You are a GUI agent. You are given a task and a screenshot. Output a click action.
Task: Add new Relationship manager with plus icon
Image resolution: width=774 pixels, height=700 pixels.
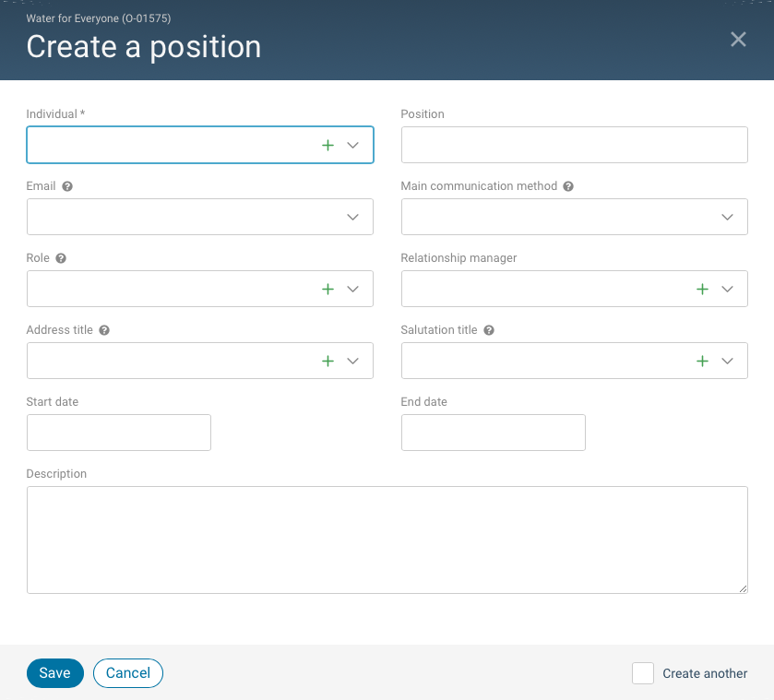(702, 290)
